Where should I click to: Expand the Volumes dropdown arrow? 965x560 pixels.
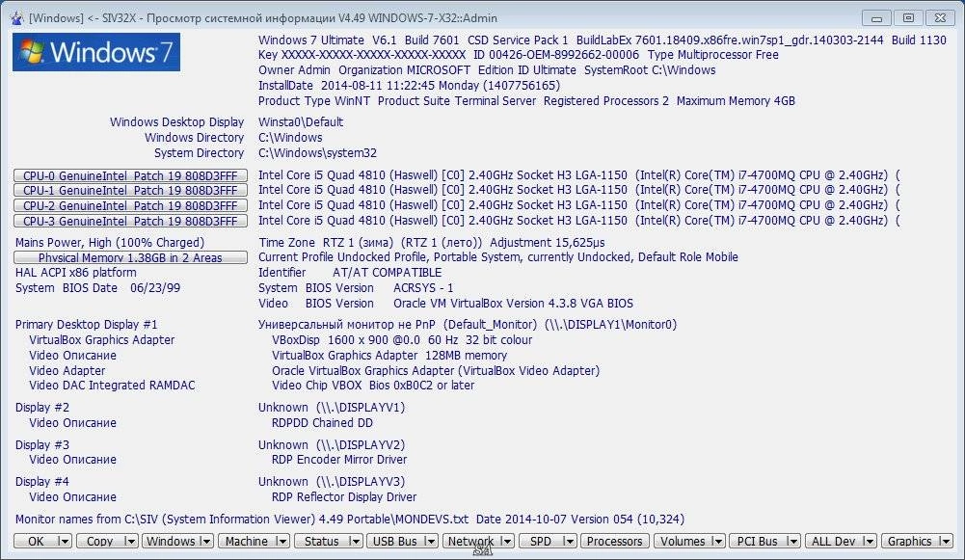pyautogui.click(x=718, y=541)
